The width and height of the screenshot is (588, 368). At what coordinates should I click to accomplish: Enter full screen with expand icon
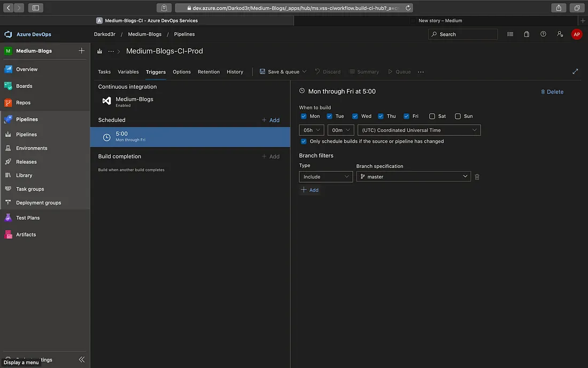click(575, 72)
